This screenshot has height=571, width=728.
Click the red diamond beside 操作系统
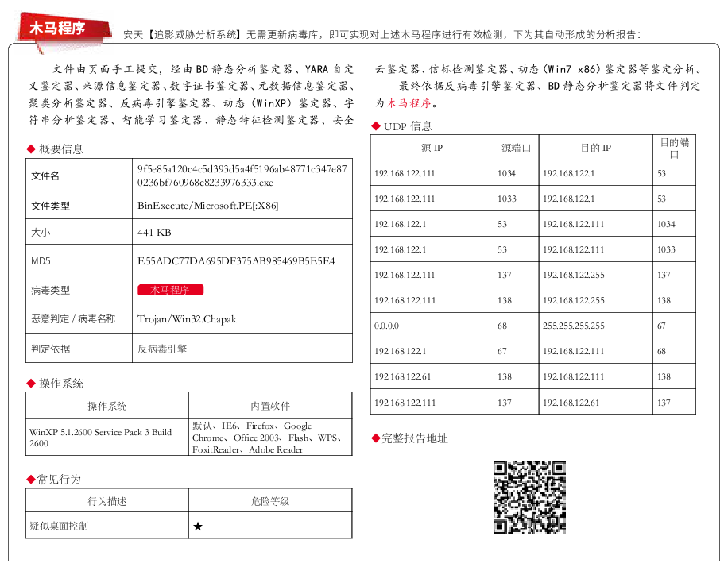[31, 384]
